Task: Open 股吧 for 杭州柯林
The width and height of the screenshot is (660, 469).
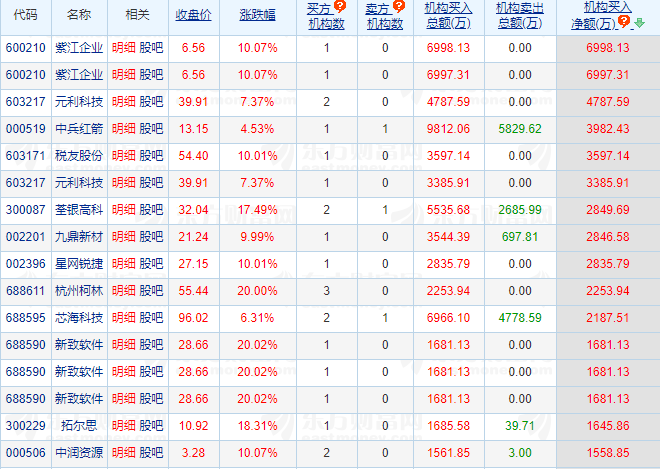Action: click(151, 291)
